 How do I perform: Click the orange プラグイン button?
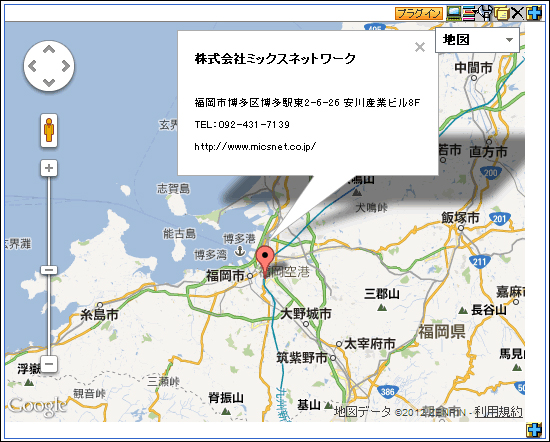pos(419,13)
